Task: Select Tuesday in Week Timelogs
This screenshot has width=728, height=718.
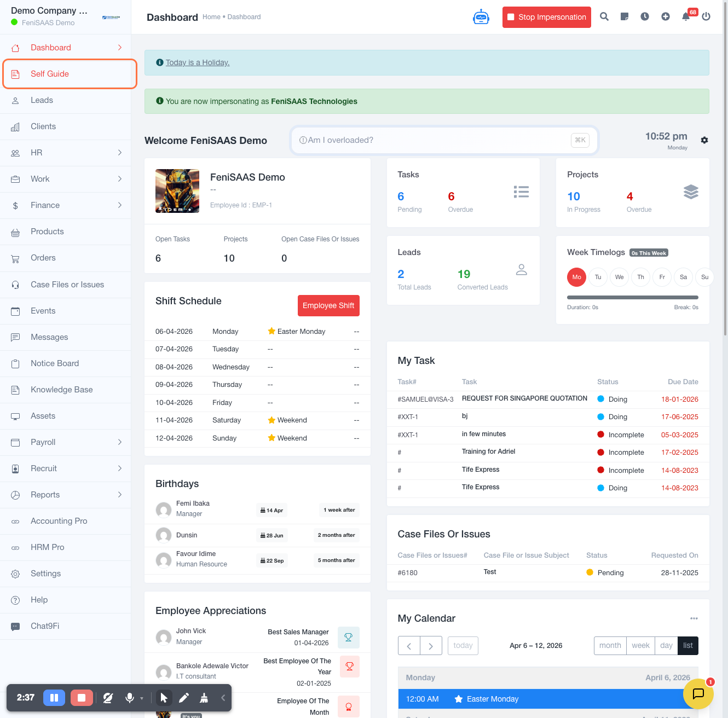Action: [x=598, y=277]
